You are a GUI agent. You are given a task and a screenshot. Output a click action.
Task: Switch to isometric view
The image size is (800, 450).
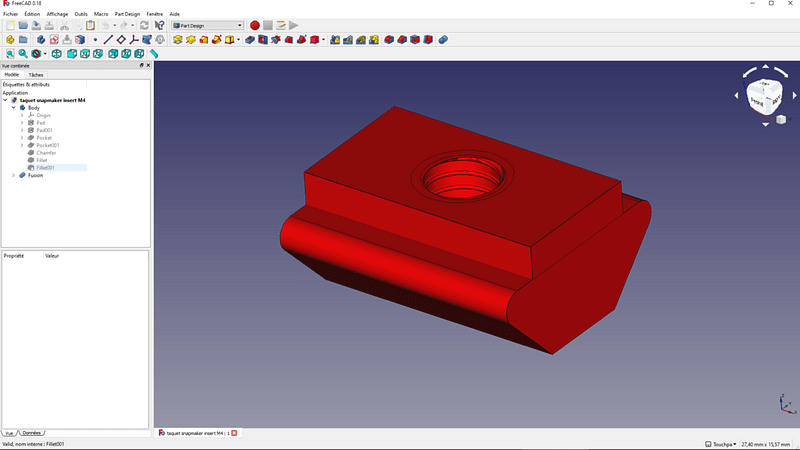click(x=57, y=54)
